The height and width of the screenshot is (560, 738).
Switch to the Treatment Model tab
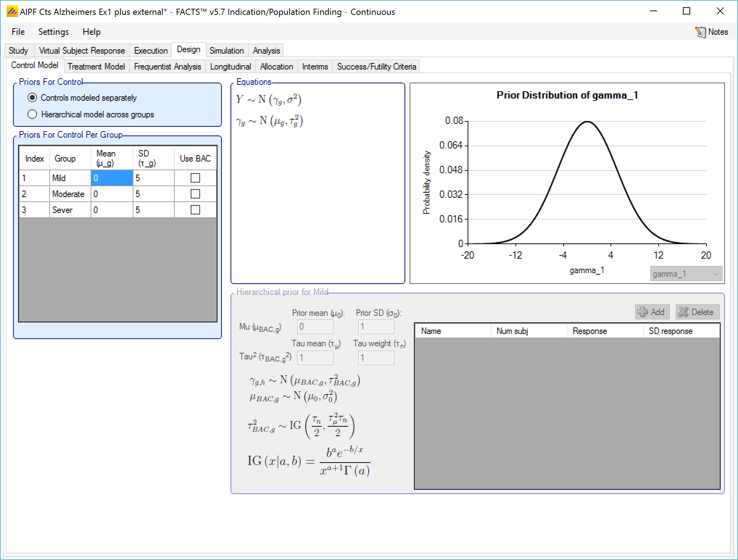click(96, 67)
